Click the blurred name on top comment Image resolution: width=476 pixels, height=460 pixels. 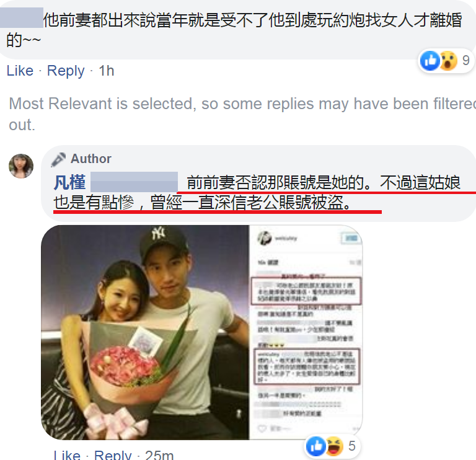pyautogui.click(x=22, y=17)
